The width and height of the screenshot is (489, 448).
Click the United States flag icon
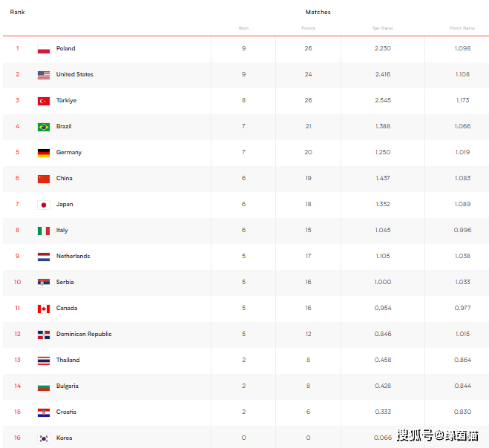tap(44, 75)
